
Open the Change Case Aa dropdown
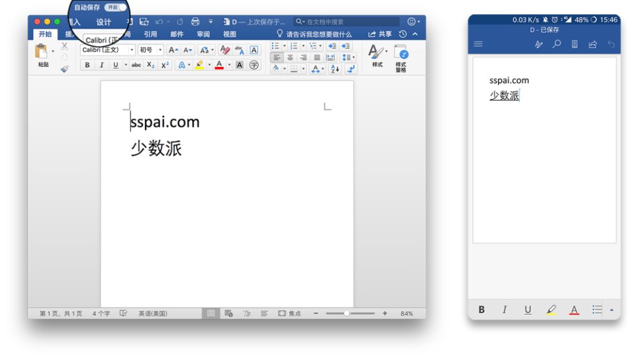point(206,50)
